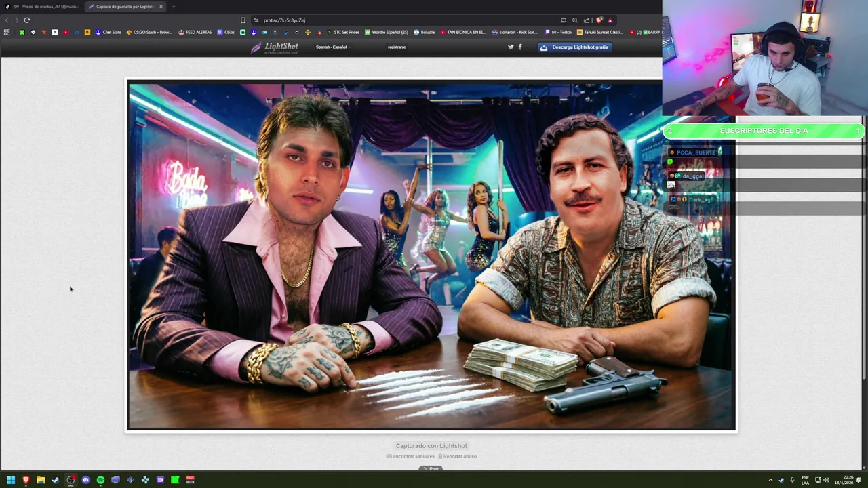Open the trr - Twitch bookmark
The image size is (868, 488).
pyautogui.click(x=558, y=32)
